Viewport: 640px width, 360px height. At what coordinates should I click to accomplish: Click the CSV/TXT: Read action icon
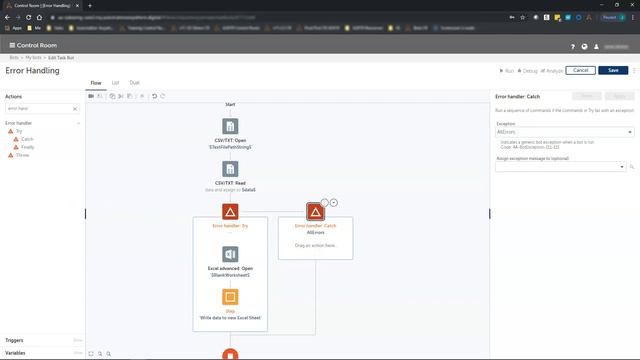pos(230,169)
